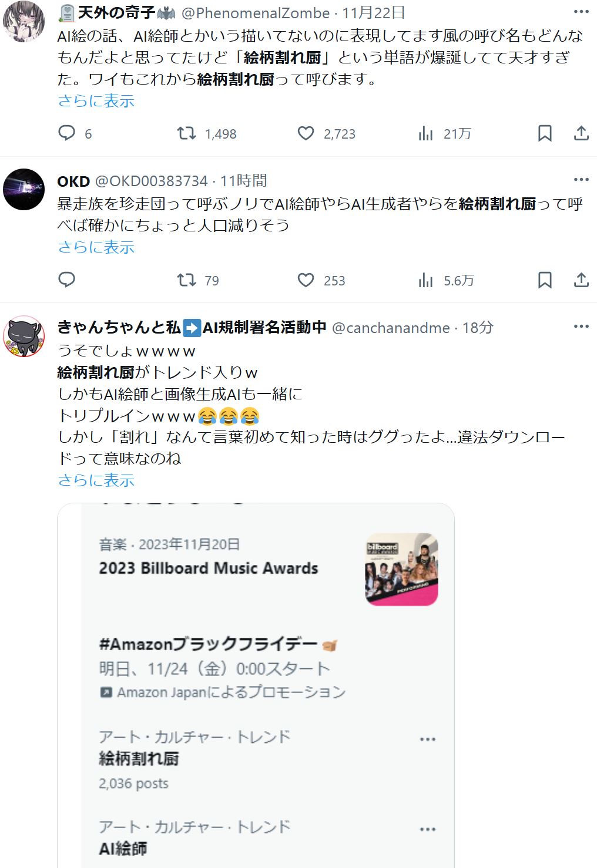Open the Billboard Music Awards thumbnail image
Screen dimensions: 597x868
coord(402,569)
